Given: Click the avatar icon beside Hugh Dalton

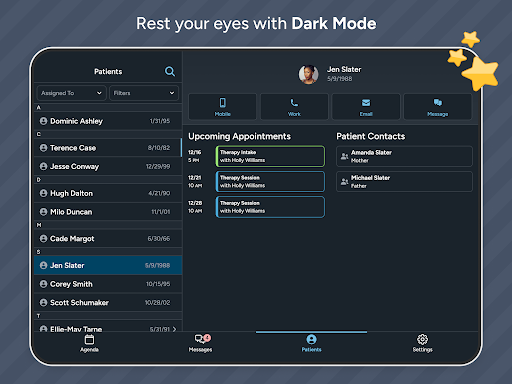Looking at the screenshot, I should [x=43, y=193].
